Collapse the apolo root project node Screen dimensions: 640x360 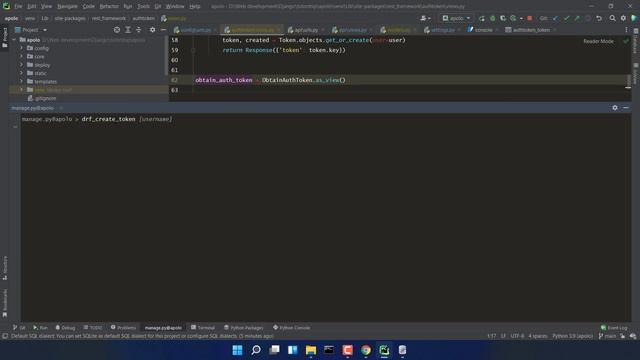tap(14, 40)
